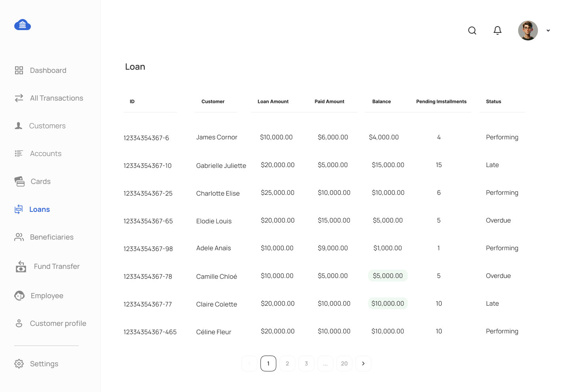Open the Customers menu item
This screenshot has height=392, width=570.
(47, 126)
